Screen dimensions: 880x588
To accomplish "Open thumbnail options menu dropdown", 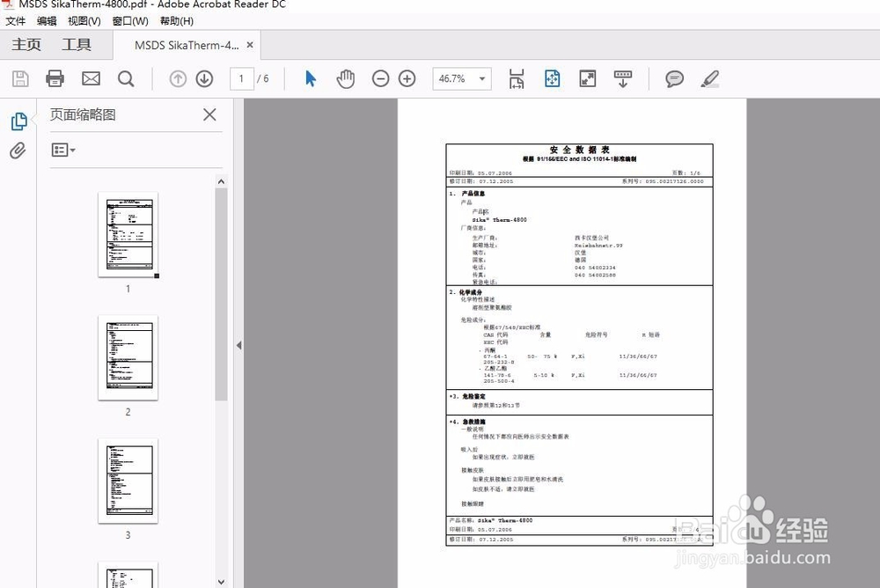I will [x=63, y=150].
